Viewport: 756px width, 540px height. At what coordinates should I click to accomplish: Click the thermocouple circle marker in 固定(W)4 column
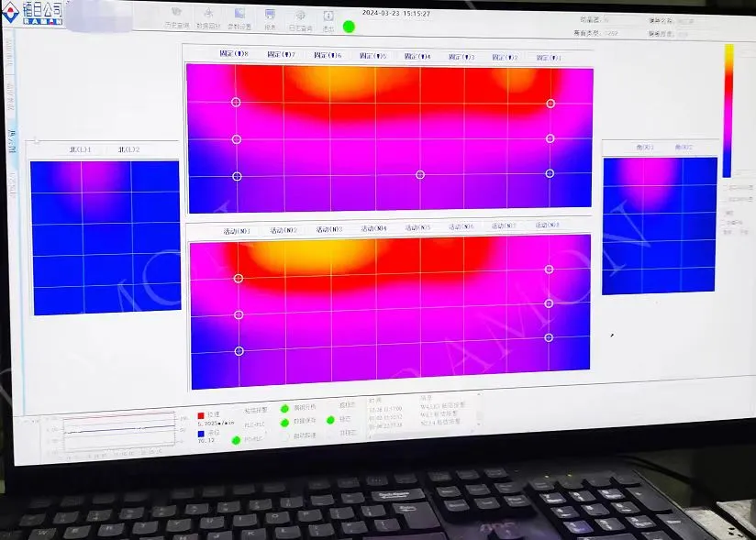coord(420,174)
